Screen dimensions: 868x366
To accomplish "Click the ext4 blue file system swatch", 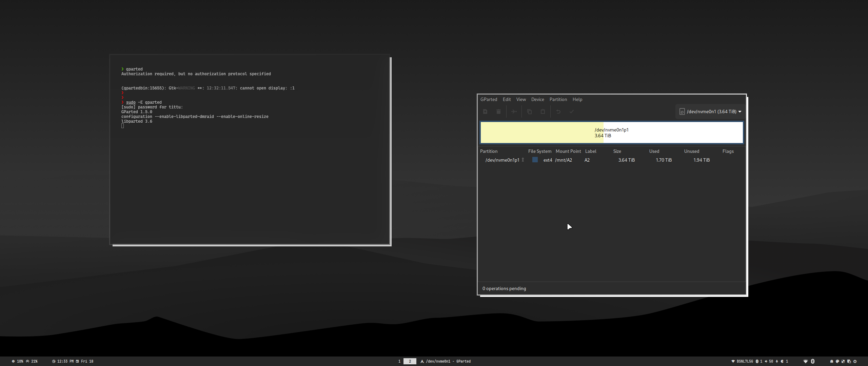I will [x=535, y=160].
